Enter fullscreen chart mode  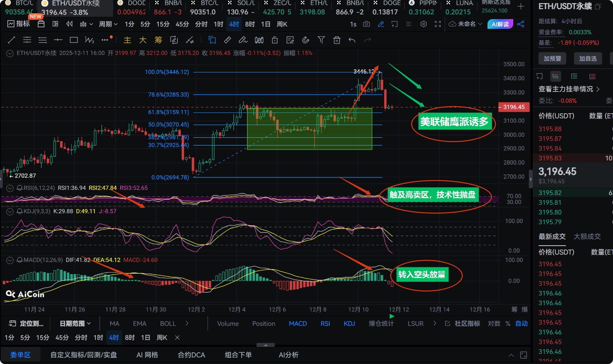pyautogui.click(x=438, y=24)
